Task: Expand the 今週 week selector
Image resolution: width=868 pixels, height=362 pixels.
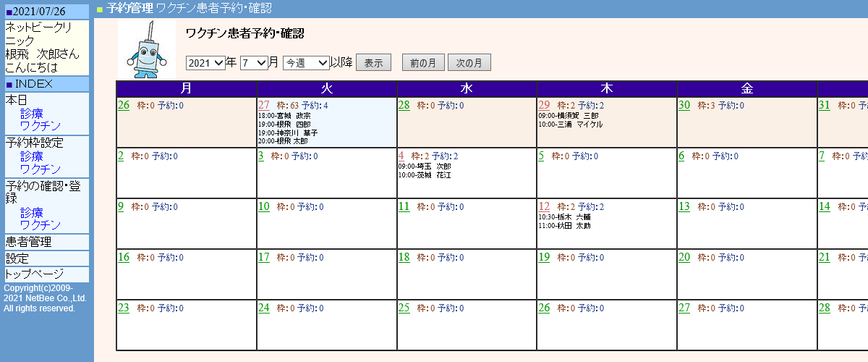Action: click(306, 63)
